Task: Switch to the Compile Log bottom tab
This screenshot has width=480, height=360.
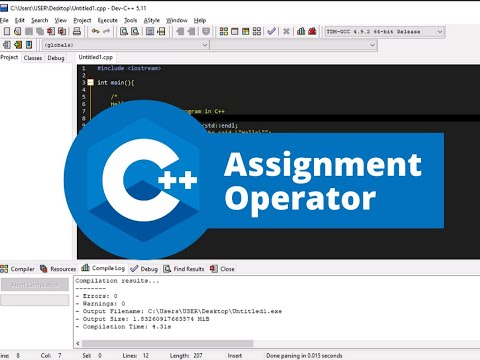Action: click(103, 268)
